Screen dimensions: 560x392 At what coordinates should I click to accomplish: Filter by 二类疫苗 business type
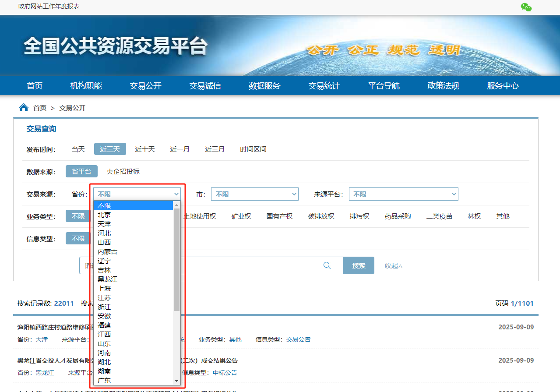pyautogui.click(x=440, y=216)
